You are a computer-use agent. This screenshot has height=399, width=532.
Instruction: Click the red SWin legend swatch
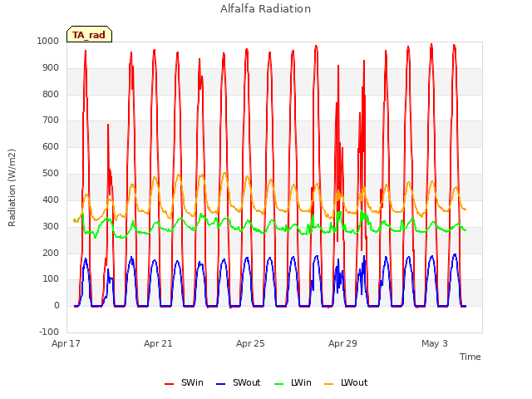169,384
